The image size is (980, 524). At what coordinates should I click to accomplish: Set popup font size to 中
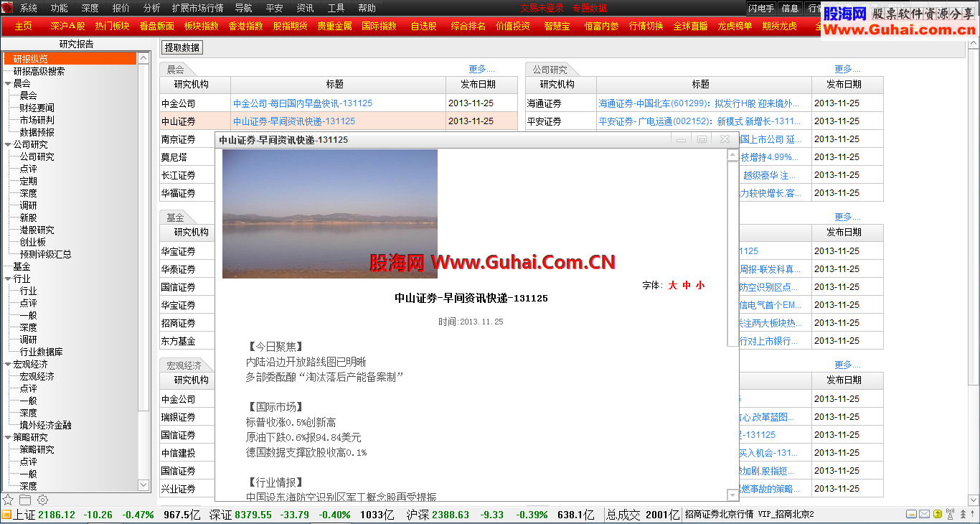tap(686, 285)
